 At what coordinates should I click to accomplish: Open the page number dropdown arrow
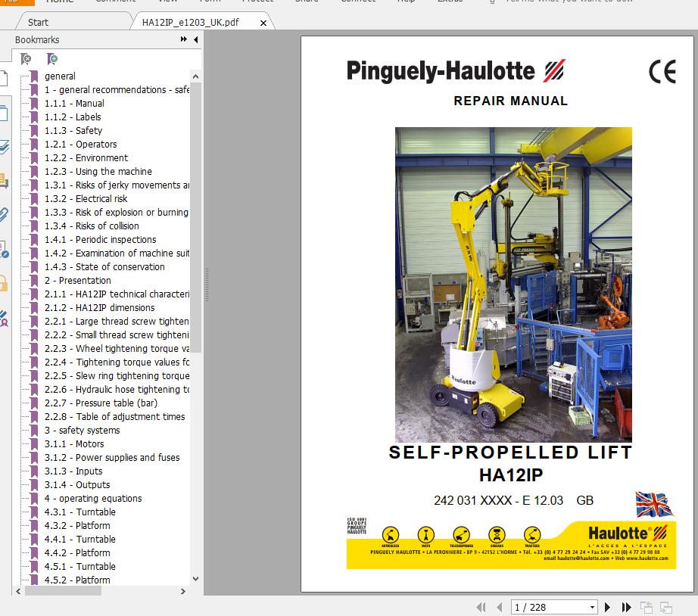tap(593, 606)
